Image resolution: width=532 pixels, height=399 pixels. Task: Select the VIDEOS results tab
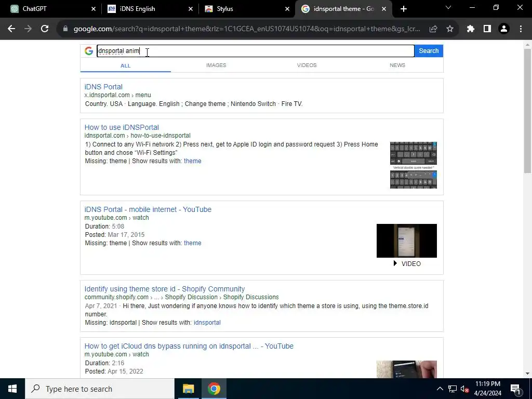(307, 65)
